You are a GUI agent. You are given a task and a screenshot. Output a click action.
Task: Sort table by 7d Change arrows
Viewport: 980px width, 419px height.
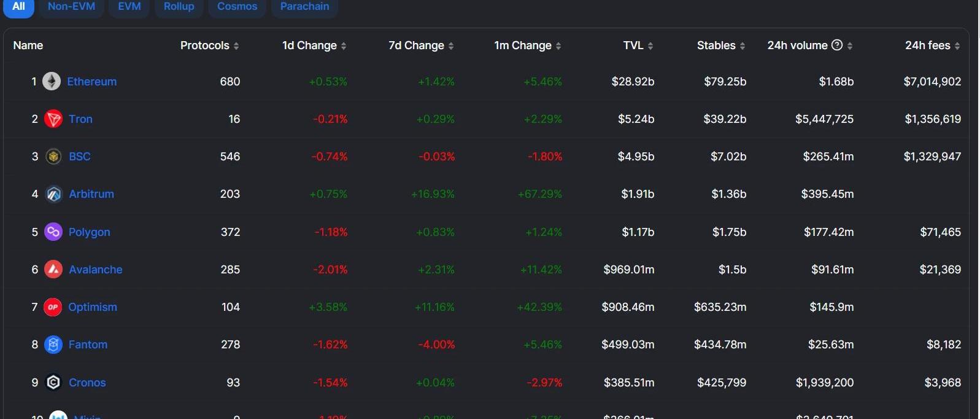[x=451, y=46]
